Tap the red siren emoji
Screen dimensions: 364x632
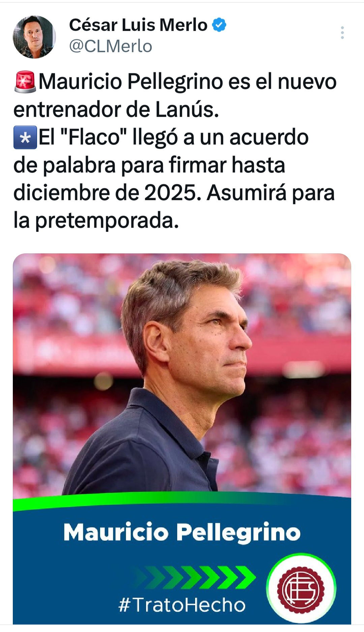coord(25,82)
